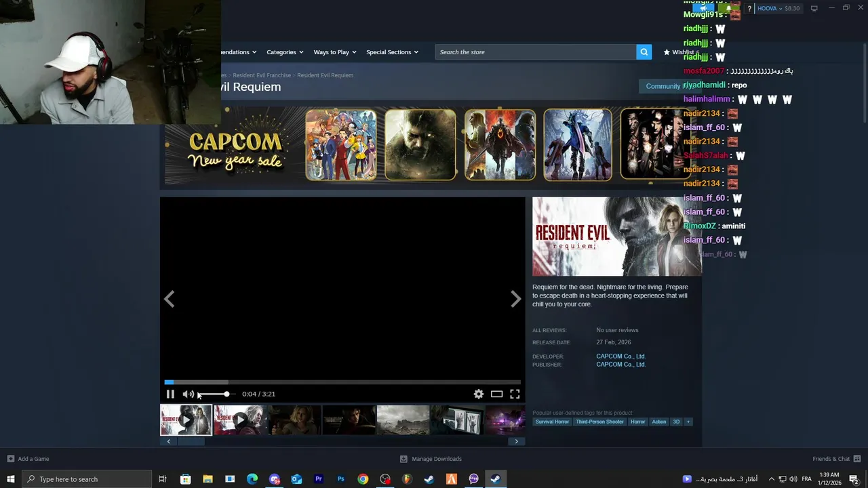This screenshot has height=488, width=868.
Task: Go to the next media with the right arrow
Action: click(516, 299)
